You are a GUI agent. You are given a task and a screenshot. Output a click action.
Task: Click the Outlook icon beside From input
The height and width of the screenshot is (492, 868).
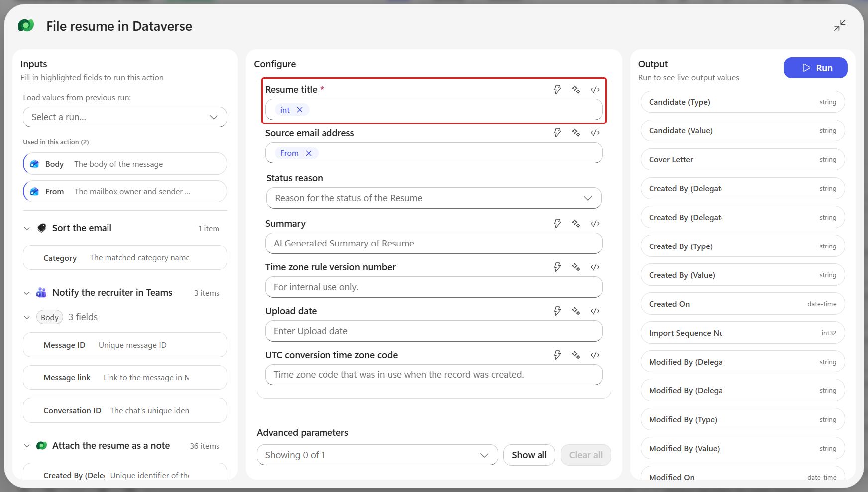click(34, 191)
